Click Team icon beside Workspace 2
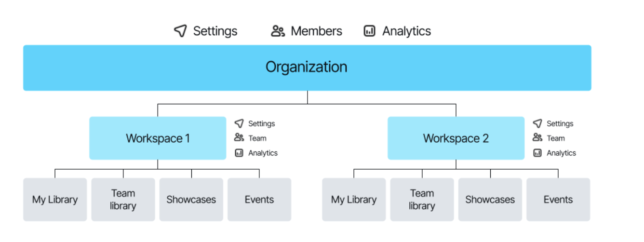The width and height of the screenshot is (644, 242). point(537,138)
